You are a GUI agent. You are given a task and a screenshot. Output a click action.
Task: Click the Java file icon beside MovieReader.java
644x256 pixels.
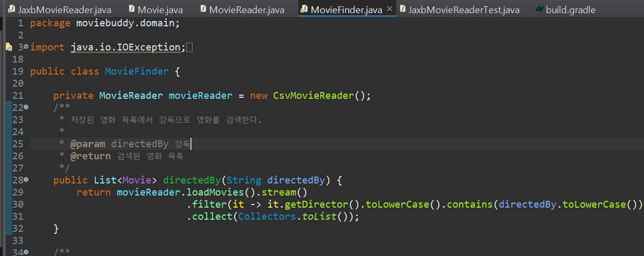[203, 9]
